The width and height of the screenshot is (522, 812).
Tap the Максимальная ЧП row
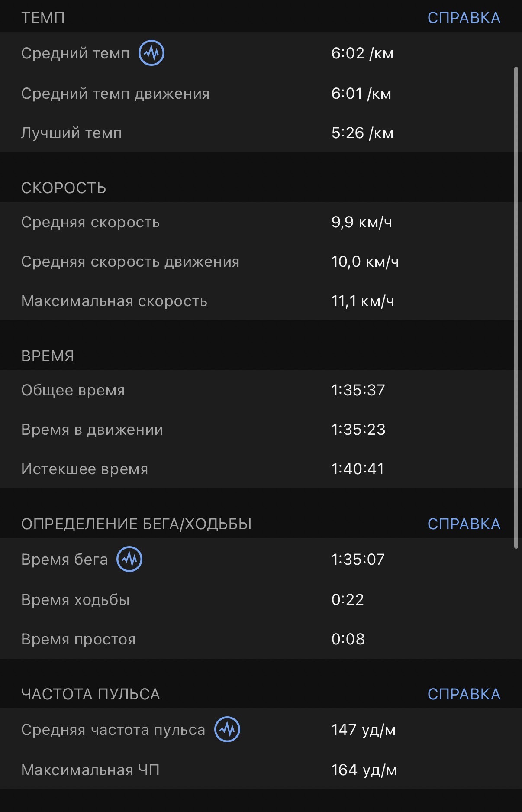pos(261,770)
